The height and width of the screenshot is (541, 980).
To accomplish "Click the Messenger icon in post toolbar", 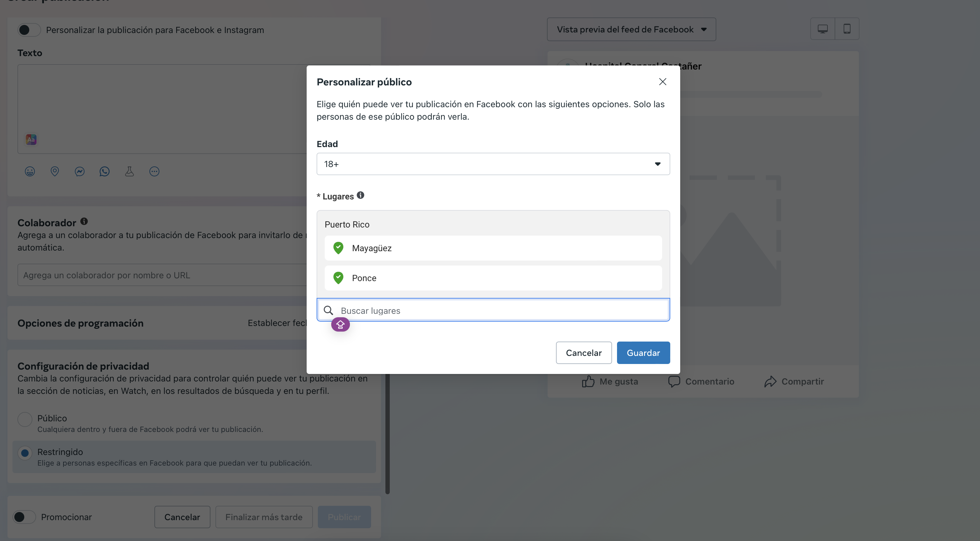I will coord(79,171).
